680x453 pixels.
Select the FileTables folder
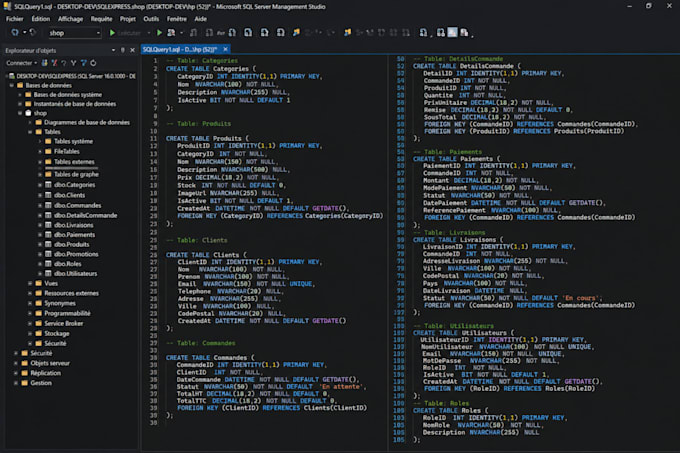pyautogui.click(x=66, y=151)
